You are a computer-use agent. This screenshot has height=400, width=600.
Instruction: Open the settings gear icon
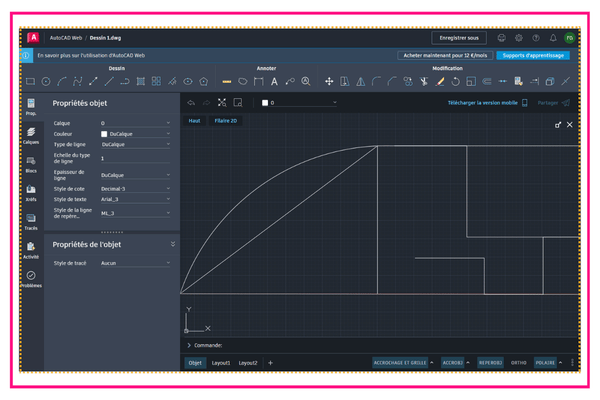518,38
